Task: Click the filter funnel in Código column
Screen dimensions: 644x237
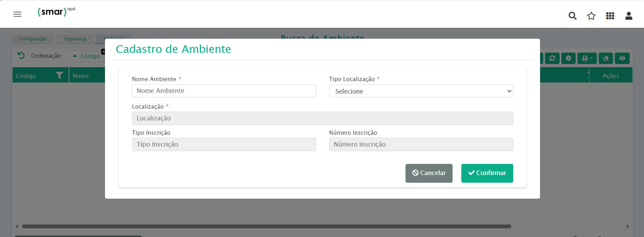Action: point(60,76)
